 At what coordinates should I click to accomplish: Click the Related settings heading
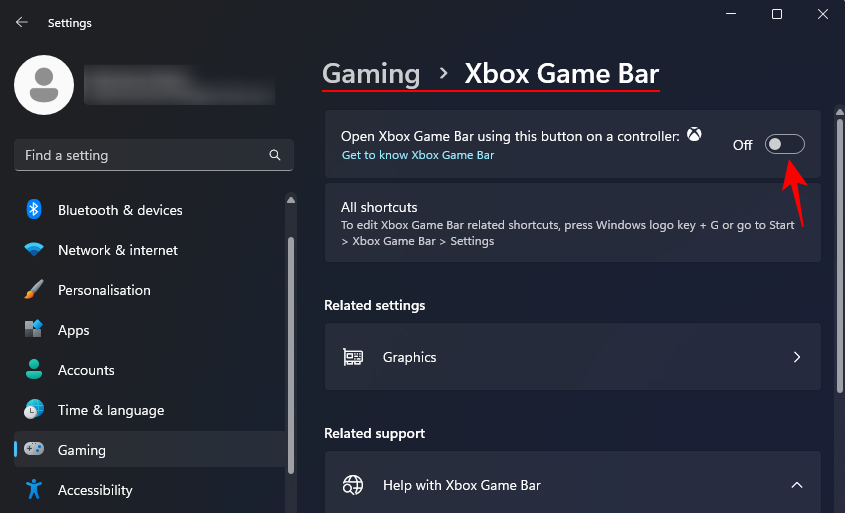point(375,306)
